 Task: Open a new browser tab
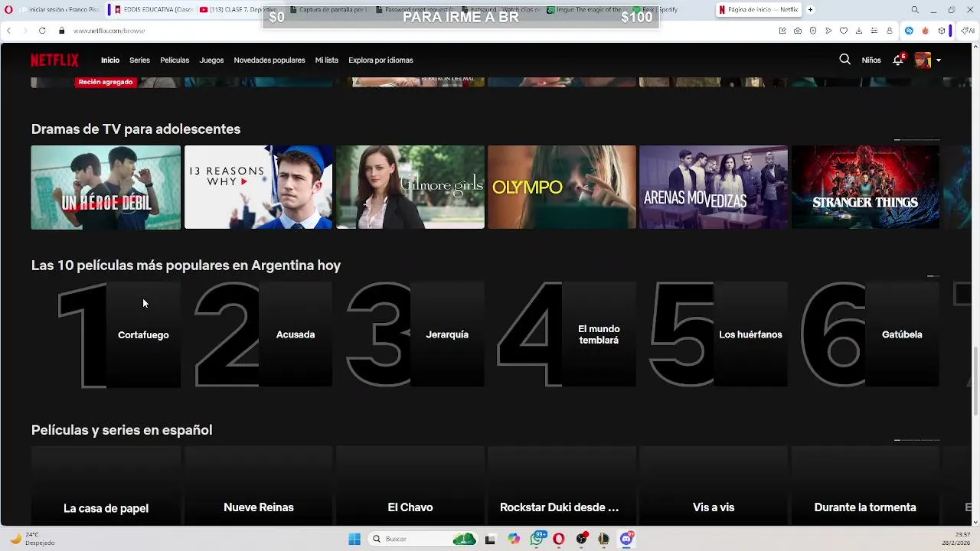tap(810, 10)
